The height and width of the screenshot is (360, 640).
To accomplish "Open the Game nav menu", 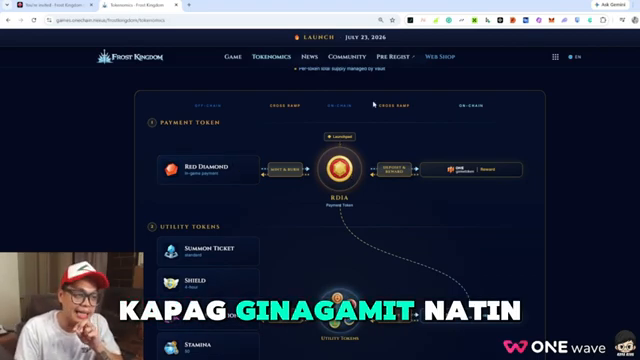I will coord(233,57).
